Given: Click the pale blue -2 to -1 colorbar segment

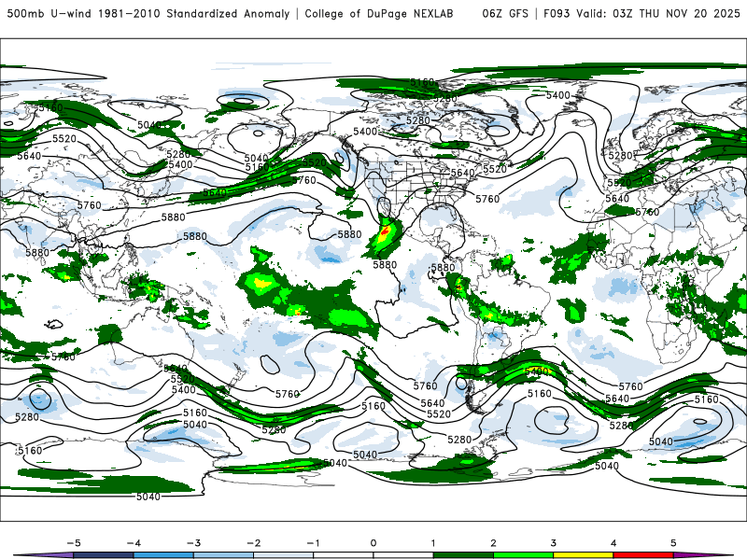Looking at the screenshot, I should 284,555.
